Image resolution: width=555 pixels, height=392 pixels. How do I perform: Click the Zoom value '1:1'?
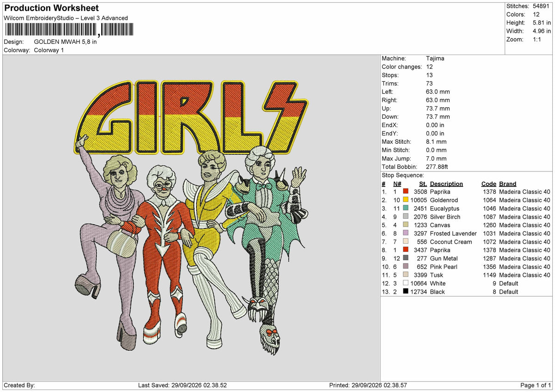pos(538,39)
